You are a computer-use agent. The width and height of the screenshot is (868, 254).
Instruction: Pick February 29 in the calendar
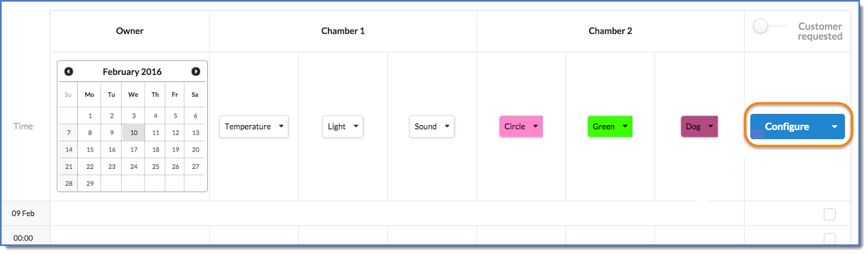[x=90, y=184]
